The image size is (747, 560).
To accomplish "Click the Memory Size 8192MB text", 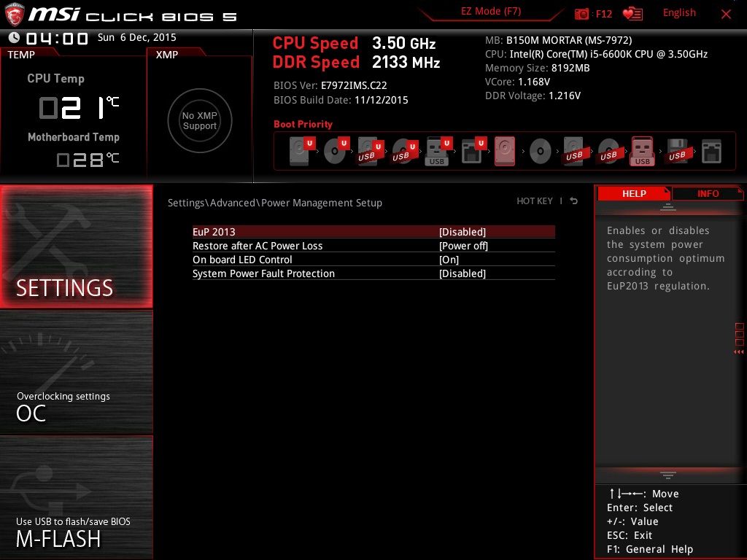I will point(538,68).
